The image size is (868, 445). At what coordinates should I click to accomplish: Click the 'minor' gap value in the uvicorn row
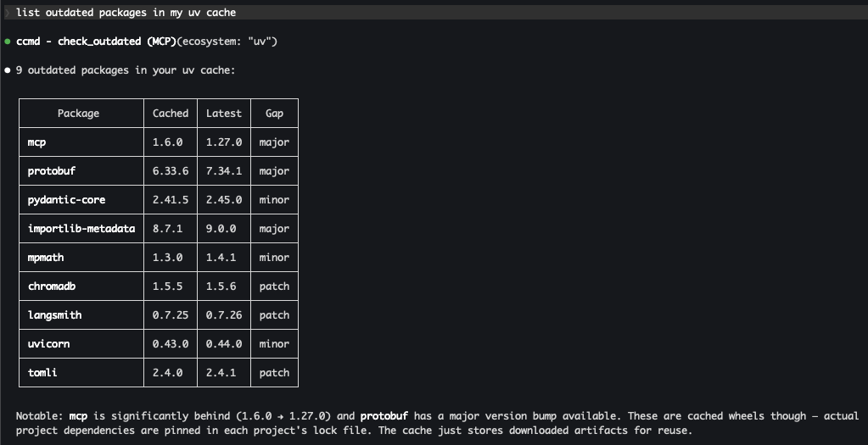(x=274, y=343)
